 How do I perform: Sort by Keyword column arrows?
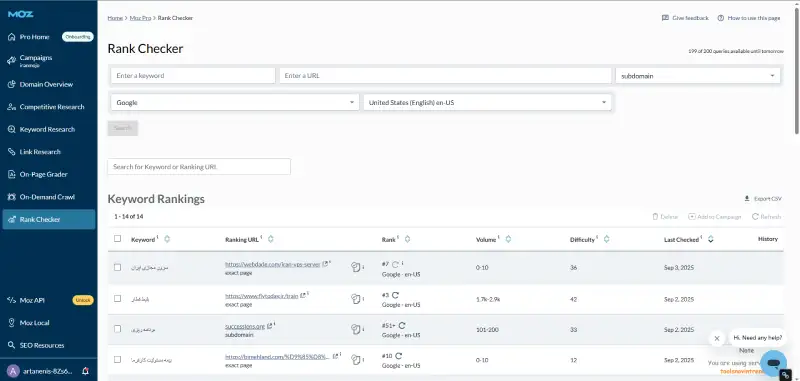167,239
